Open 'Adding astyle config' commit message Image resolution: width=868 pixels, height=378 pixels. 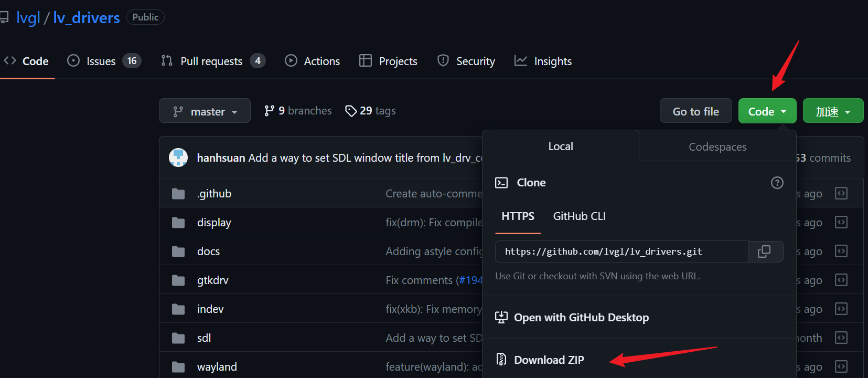pyautogui.click(x=434, y=251)
